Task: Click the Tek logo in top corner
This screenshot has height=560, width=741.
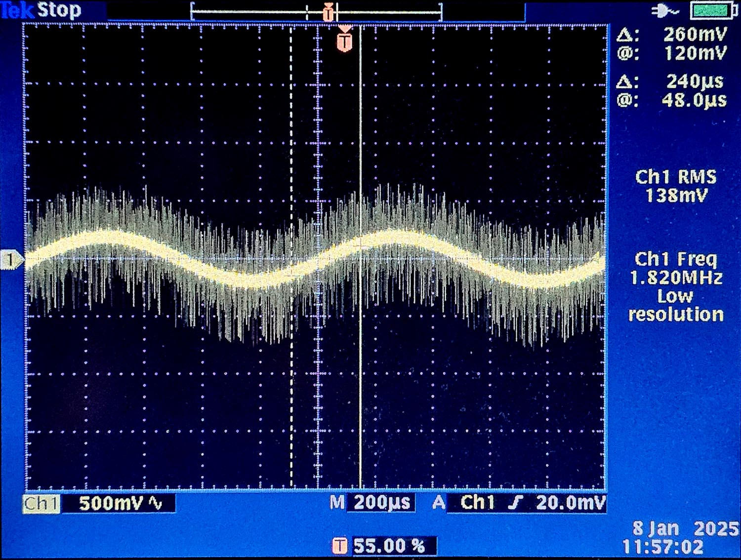Action: pos(18,10)
